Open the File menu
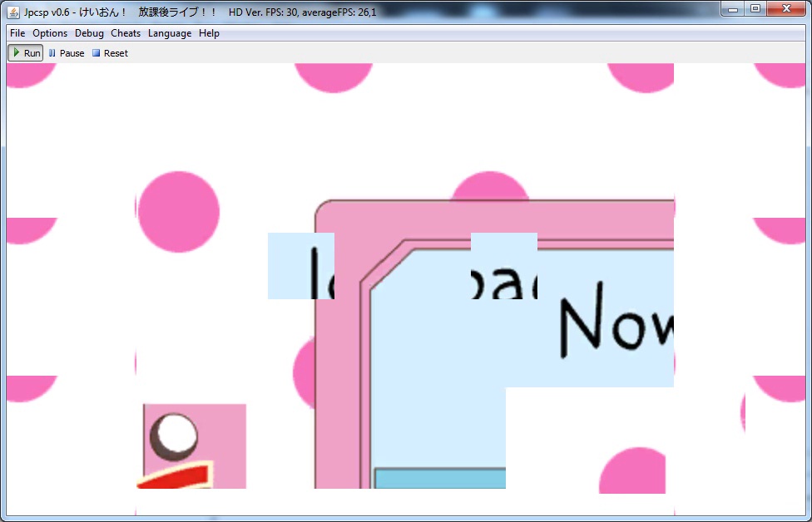The height and width of the screenshot is (522, 812). (x=17, y=33)
